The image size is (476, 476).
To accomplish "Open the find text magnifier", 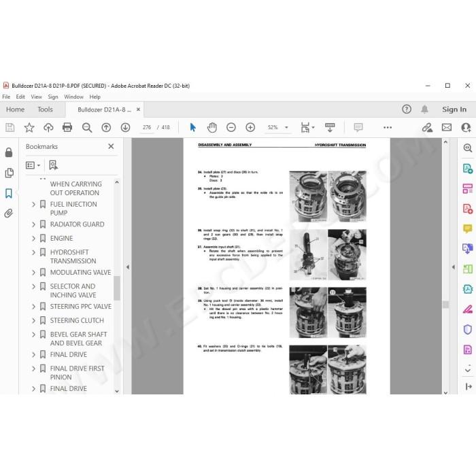I will (x=87, y=127).
